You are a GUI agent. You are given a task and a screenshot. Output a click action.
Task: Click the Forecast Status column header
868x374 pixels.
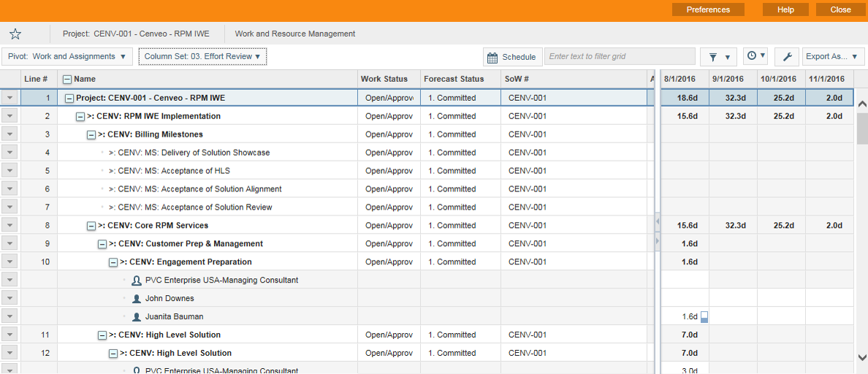(x=460, y=79)
